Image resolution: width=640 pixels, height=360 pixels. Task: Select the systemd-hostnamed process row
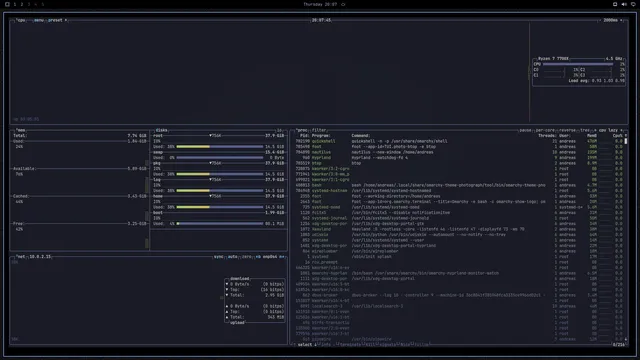[459, 191]
